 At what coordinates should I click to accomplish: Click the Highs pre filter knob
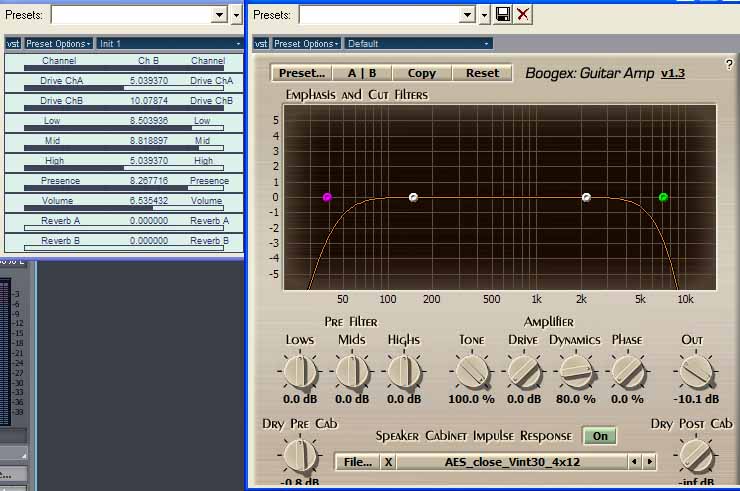point(404,371)
